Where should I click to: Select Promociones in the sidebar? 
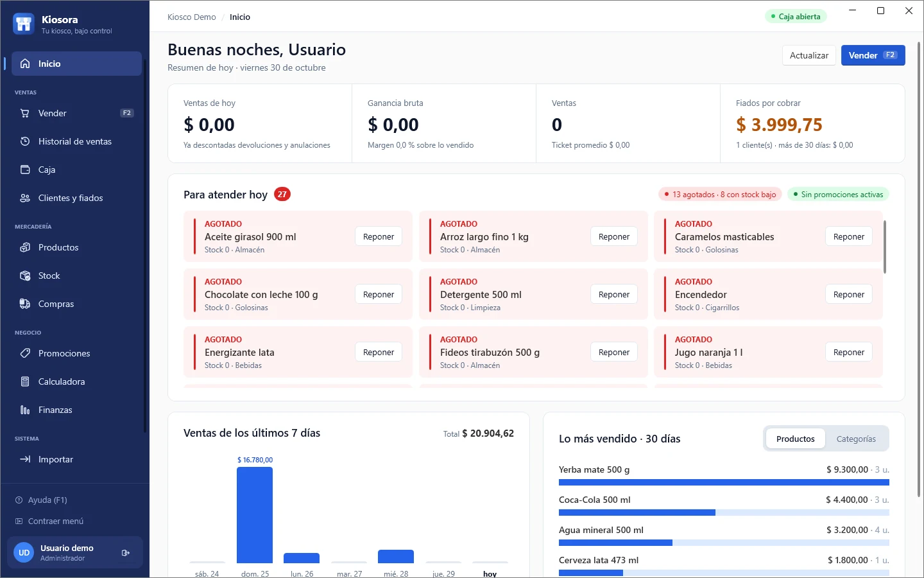point(76,353)
